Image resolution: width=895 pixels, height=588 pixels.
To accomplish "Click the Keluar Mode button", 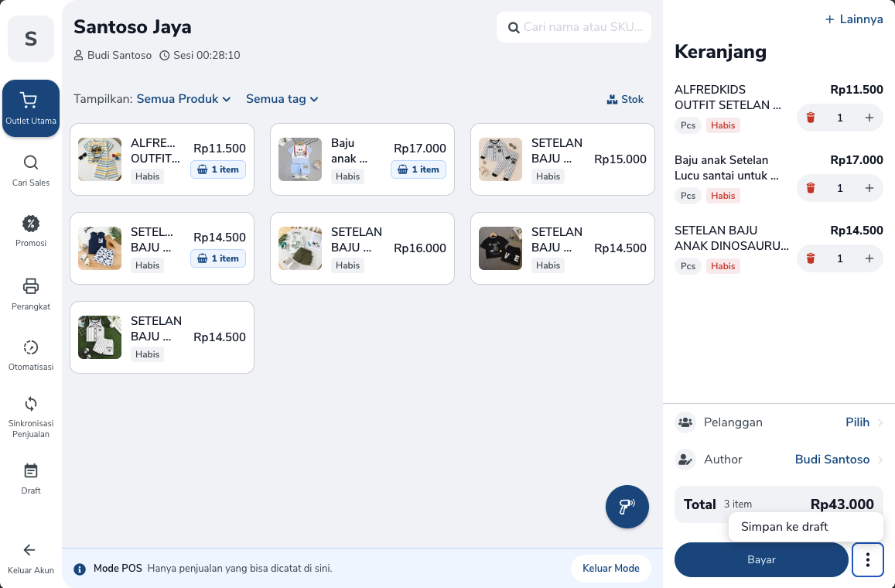I will pyautogui.click(x=611, y=569).
